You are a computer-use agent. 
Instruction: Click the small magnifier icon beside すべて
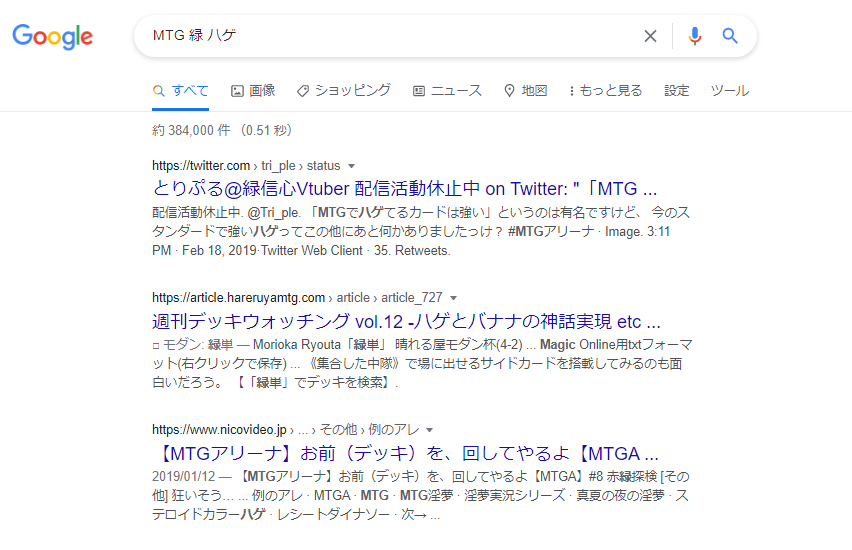[158, 91]
